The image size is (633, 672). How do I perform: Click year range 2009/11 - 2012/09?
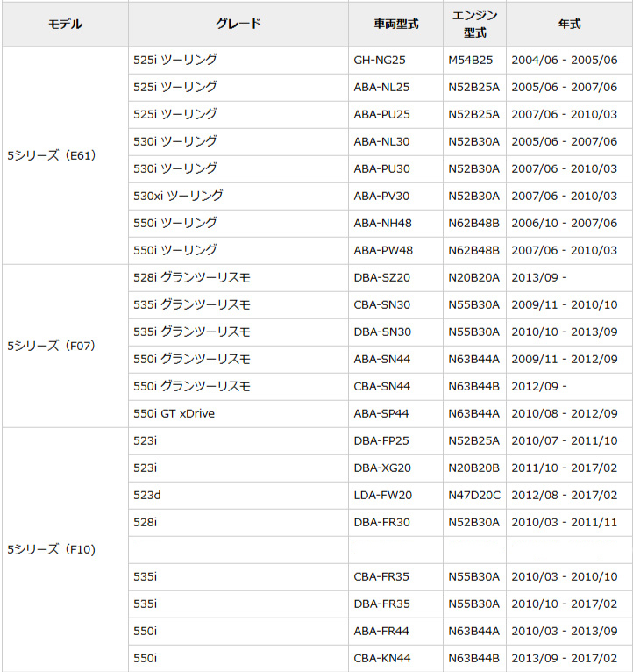565,359
